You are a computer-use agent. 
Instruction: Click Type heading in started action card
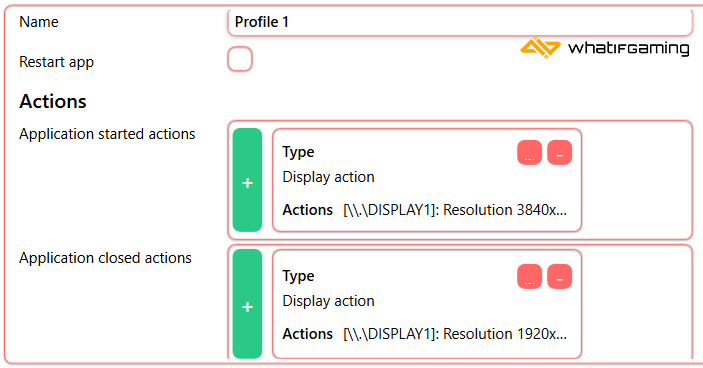[298, 152]
